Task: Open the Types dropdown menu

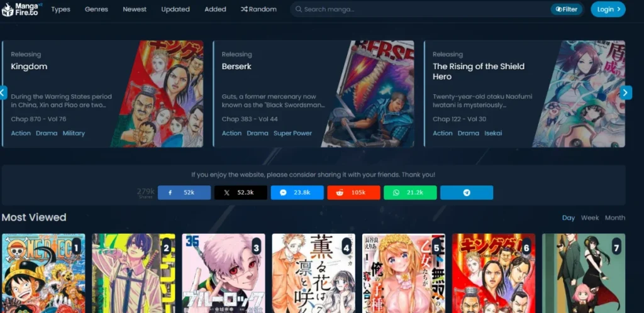Action: pos(60,9)
